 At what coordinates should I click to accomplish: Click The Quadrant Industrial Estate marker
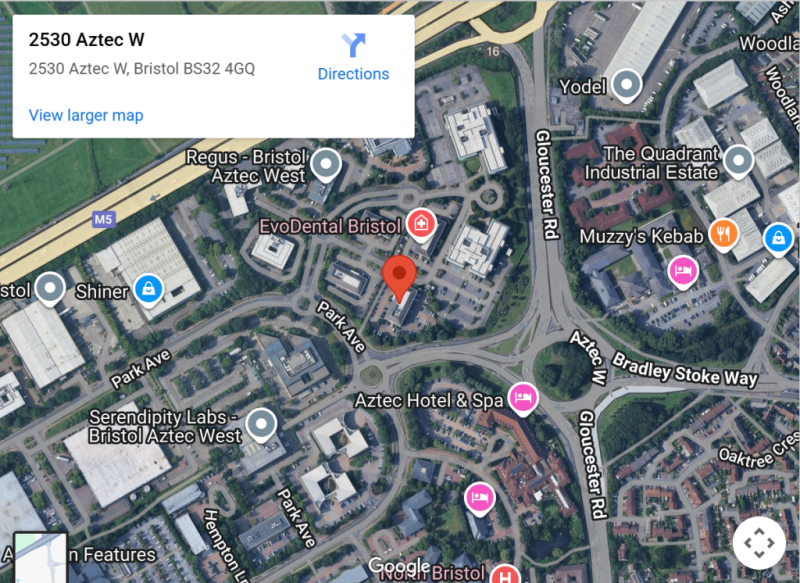(739, 162)
